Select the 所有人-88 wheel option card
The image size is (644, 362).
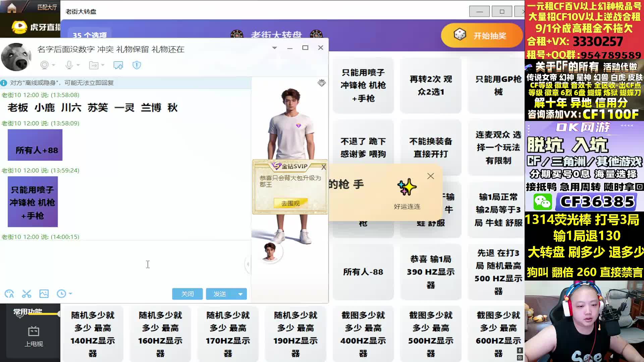tap(363, 272)
